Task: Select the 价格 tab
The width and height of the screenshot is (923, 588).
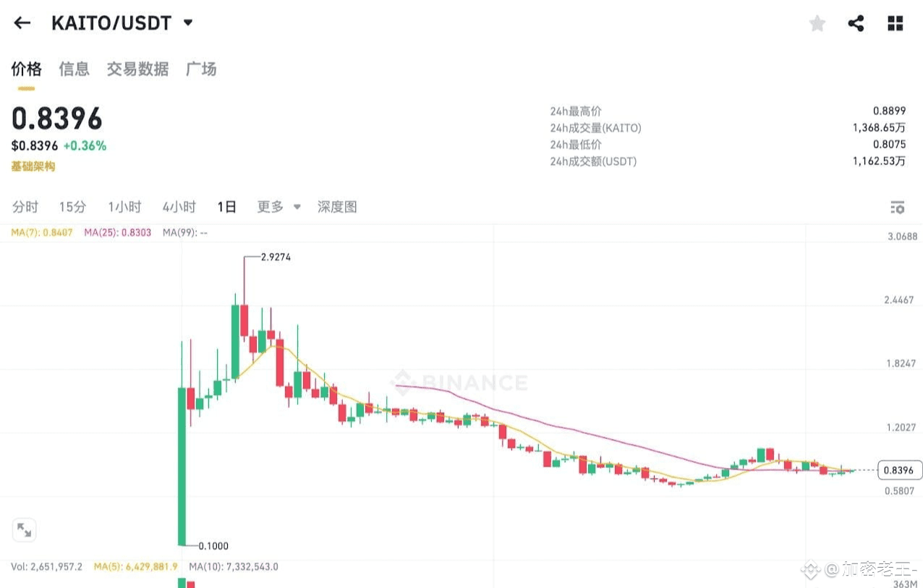Action: (26, 69)
